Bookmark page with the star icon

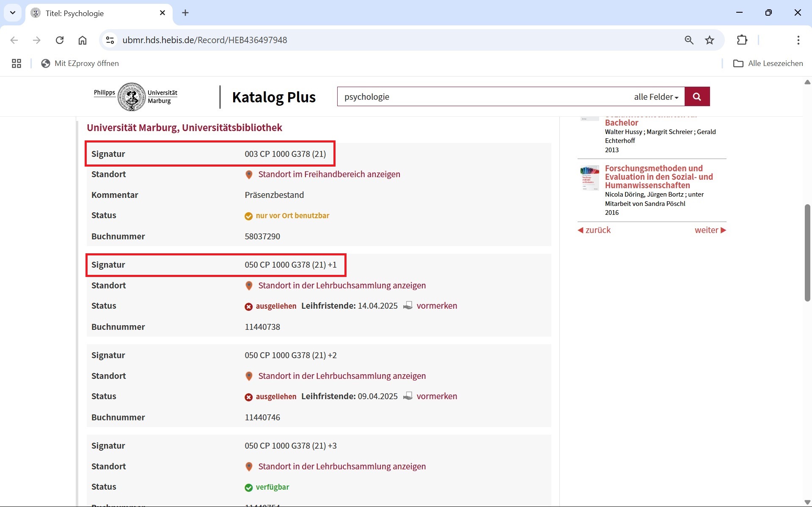pyautogui.click(x=709, y=40)
